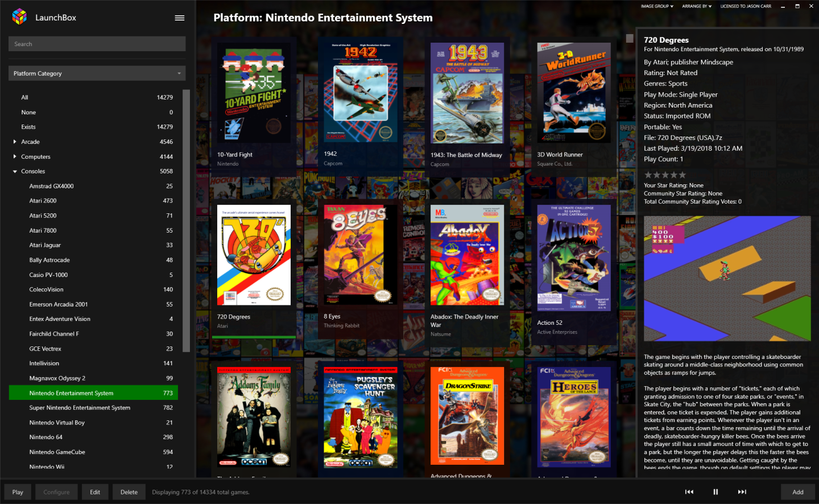Screen dimensions: 819x504
Task: Click the games grid scrollbar thumb
Action: point(630,38)
